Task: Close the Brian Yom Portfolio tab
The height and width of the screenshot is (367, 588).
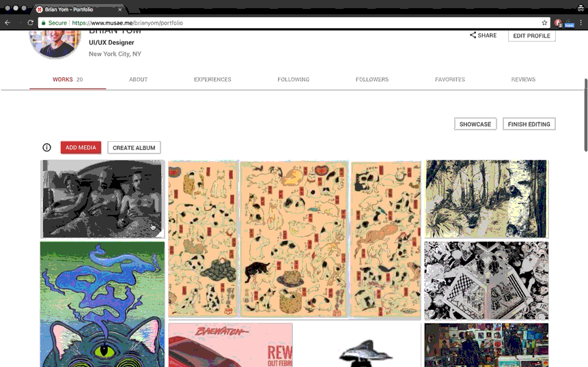Action: pos(120,10)
